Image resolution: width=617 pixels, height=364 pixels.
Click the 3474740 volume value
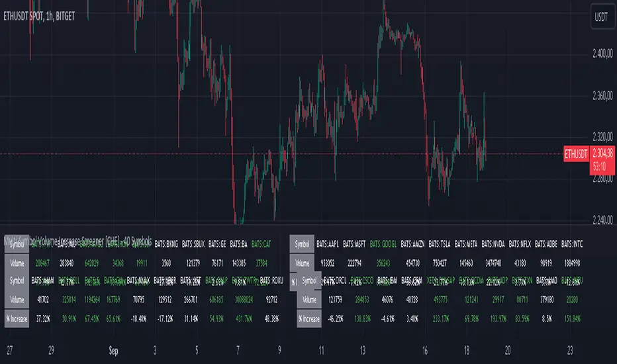495,263
